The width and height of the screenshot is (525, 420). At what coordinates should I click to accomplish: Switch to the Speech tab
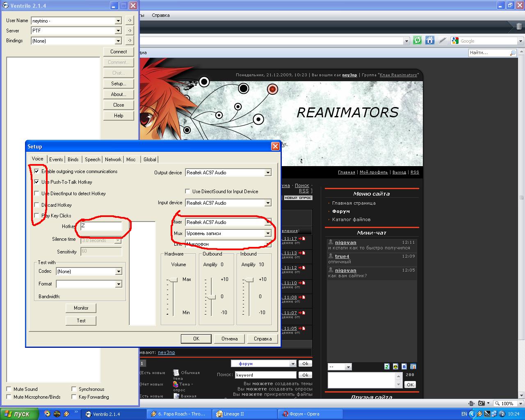[92, 160]
